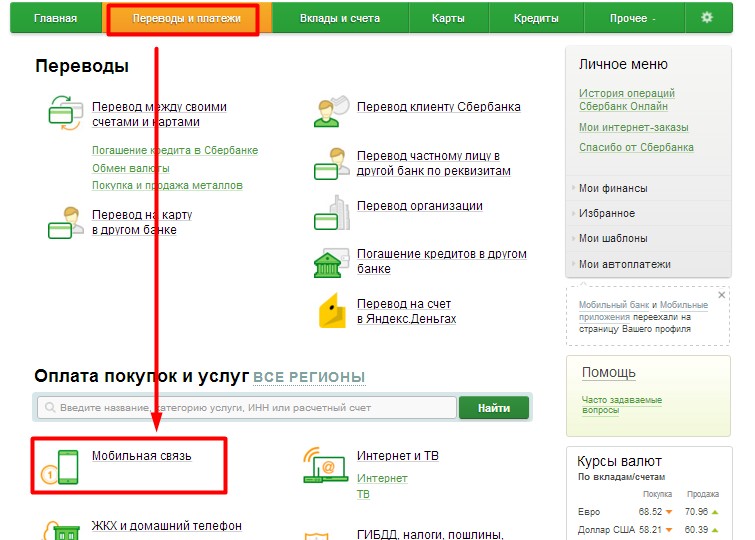The height and width of the screenshot is (540, 755).
Task: Open the Обмен валюты link
Action: (130, 168)
